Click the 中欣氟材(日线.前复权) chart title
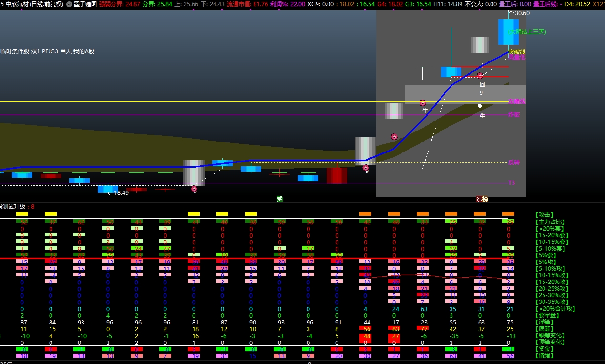 pyautogui.click(x=34, y=4)
